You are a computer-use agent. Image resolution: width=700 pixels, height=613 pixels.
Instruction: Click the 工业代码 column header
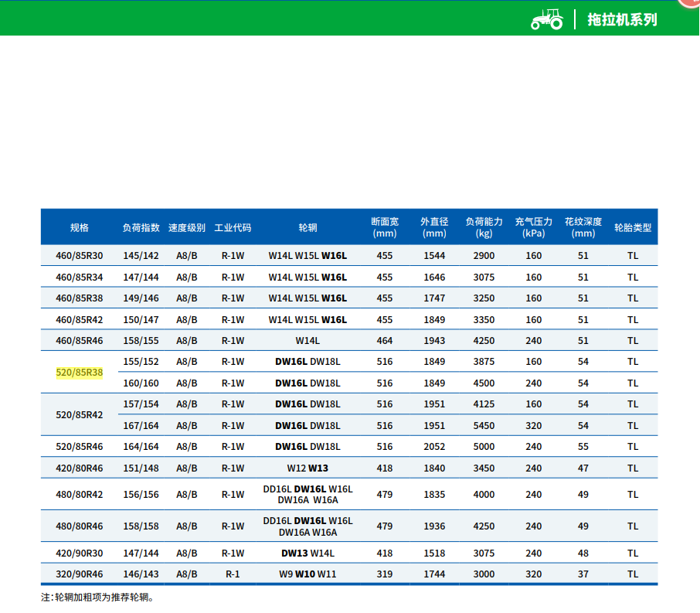(233, 227)
